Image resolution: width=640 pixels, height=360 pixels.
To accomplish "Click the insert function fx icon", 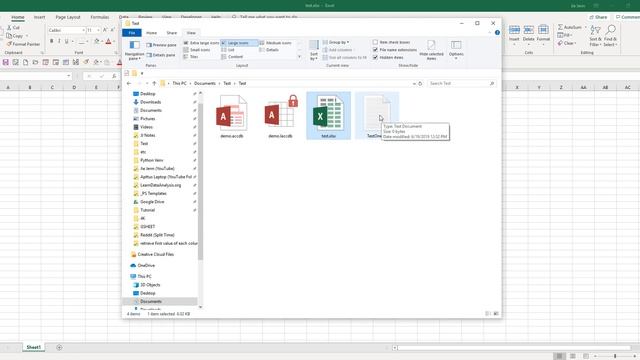I will [114, 76].
